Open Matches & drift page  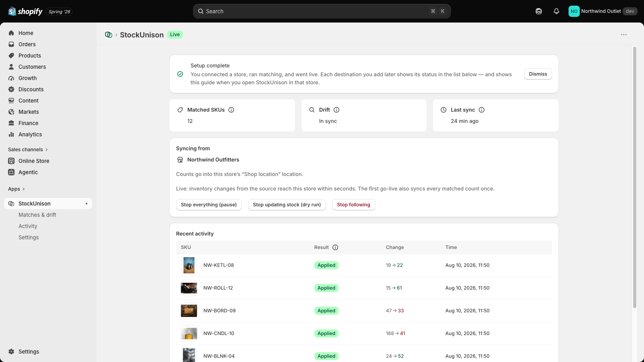(x=37, y=215)
